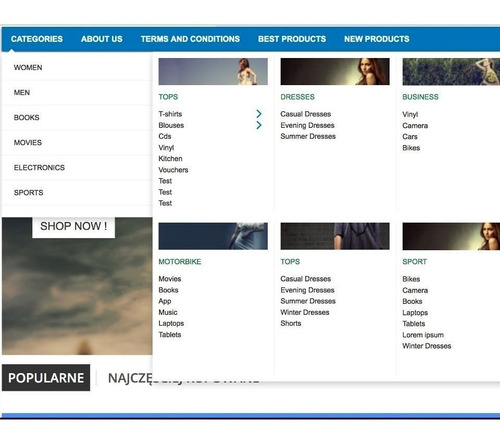Switch to the Popularne tab

click(46, 378)
